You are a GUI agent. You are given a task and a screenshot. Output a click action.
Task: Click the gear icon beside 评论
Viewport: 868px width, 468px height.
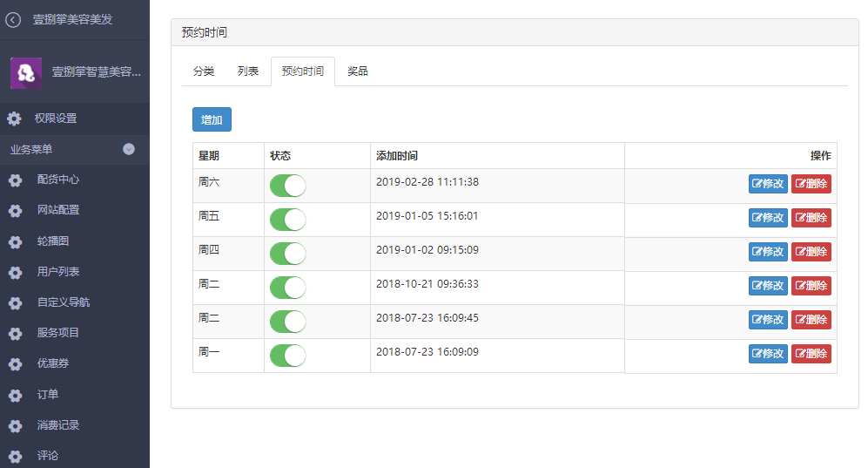click(16, 456)
